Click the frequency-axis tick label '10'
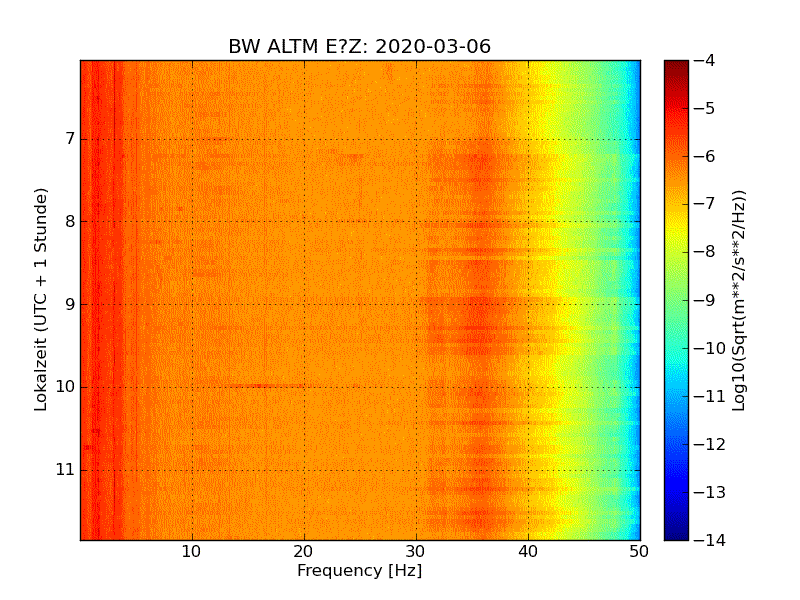This screenshot has width=800, height=600. pyautogui.click(x=192, y=552)
